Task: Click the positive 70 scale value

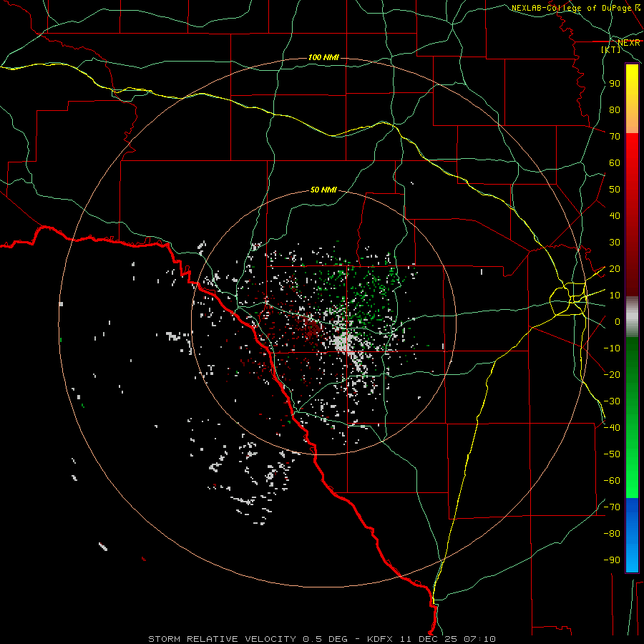Action: coord(615,137)
